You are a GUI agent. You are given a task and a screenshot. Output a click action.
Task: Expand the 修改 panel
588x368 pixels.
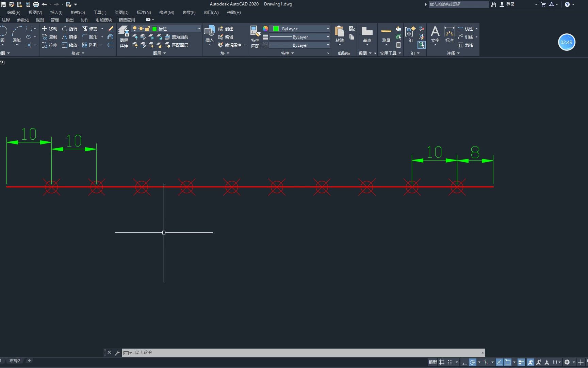click(78, 53)
